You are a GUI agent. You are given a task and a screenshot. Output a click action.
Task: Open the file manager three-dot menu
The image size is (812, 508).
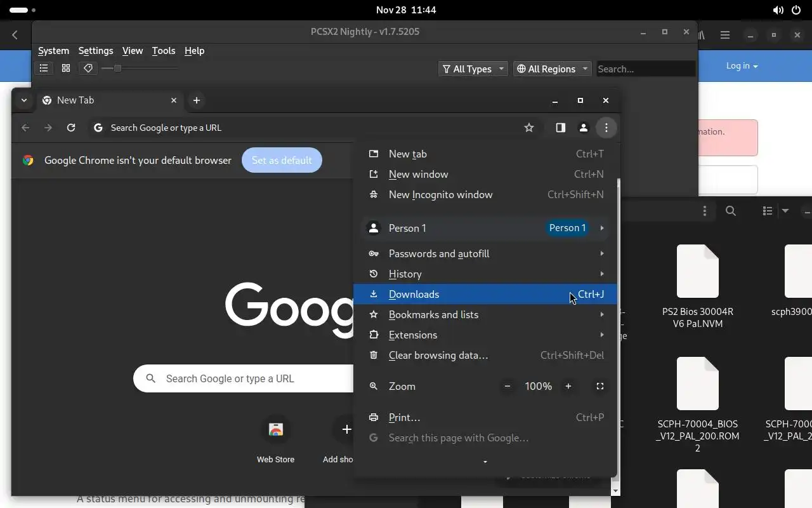click(x=705, y=211)
